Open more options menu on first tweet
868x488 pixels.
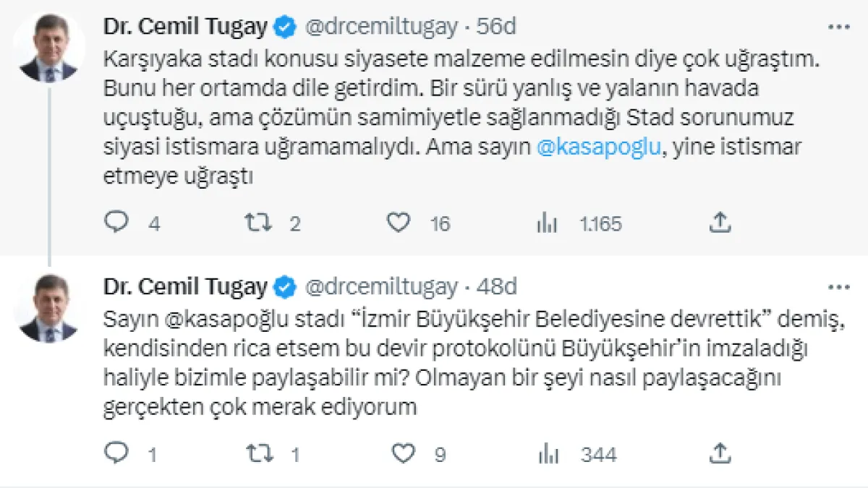click(838, 27)
